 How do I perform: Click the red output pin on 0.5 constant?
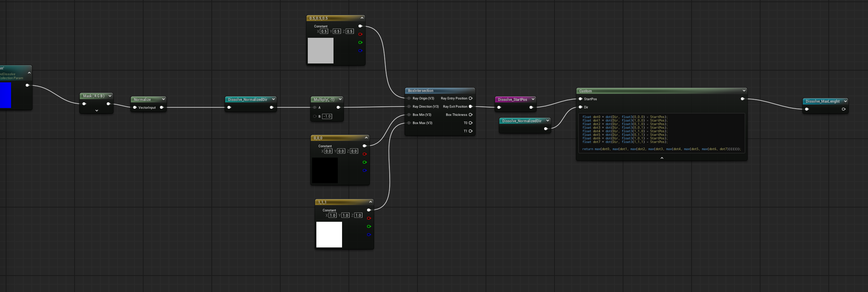[x=360, y=34]
